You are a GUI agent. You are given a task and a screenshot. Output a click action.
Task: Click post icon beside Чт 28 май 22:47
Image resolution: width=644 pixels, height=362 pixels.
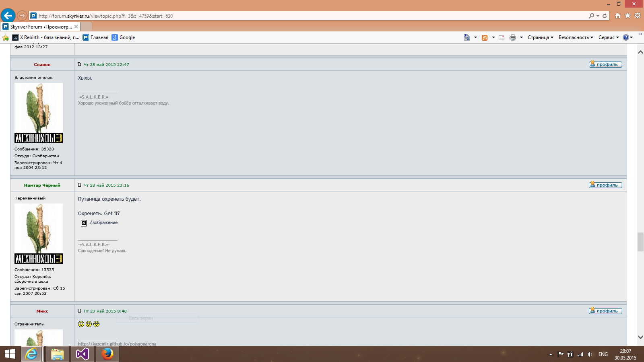(80, 64)
